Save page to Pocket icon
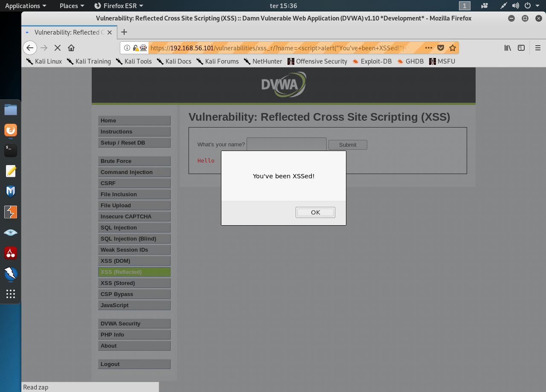546x392 pixels. coord(441,48)
